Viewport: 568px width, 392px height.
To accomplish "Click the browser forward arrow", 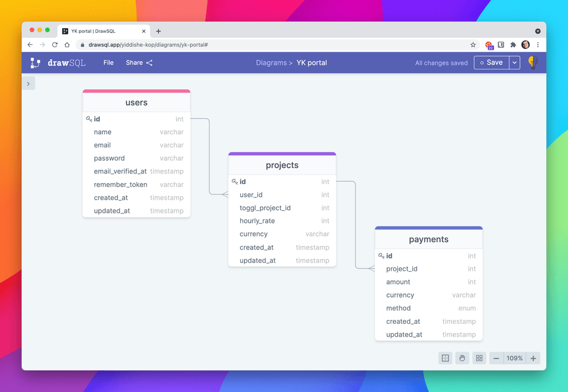I will (42, 44).
